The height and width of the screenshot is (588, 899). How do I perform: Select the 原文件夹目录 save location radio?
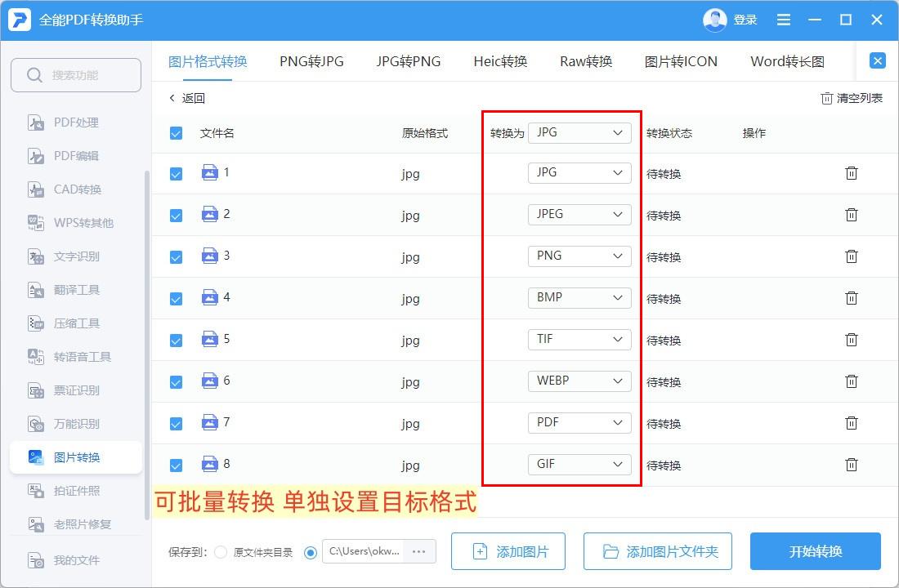pyautogui.click(x=221, y=551)
